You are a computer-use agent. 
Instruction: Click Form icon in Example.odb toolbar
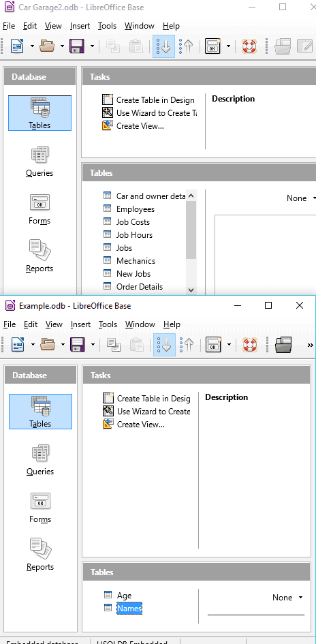tap(213, 345)
